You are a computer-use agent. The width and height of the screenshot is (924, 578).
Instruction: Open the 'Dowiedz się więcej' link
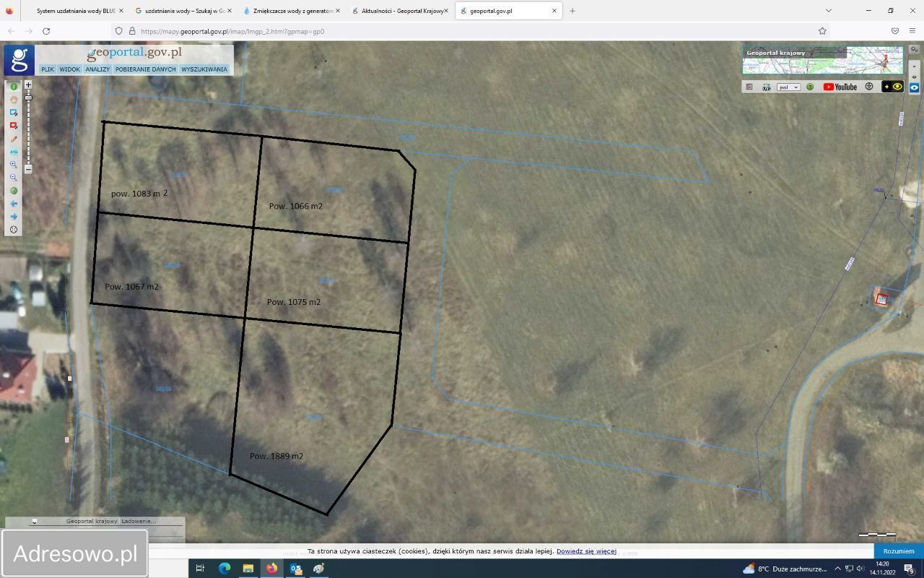(x=586, y=551)
